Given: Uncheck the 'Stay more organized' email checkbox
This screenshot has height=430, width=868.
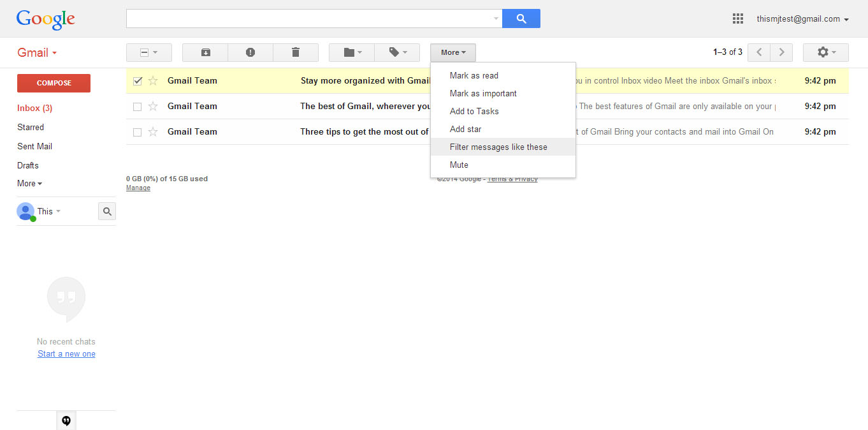Looking at the screenshot, I should coord(137,80).
